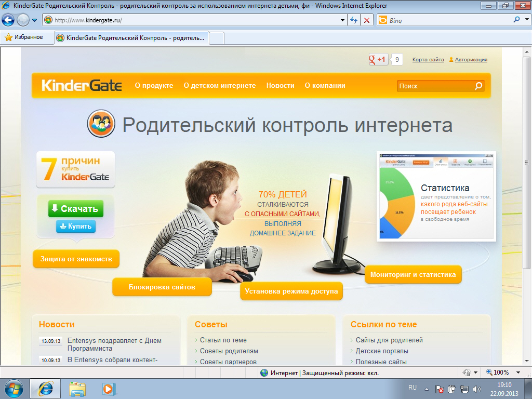Open the Защита от знакомств button

pos(76,259)
